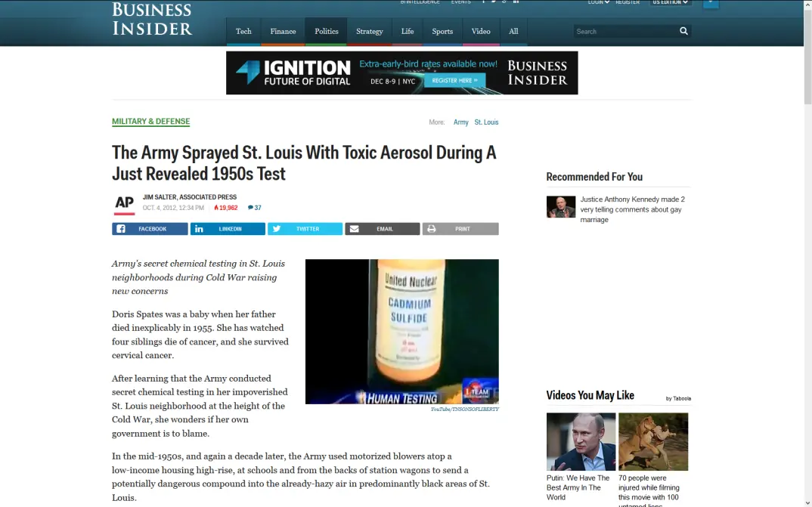Share the article via Email button
812x507 pixels.
tap(382, 229)
